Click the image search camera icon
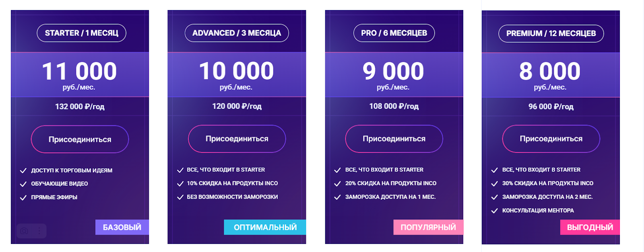The image size is (644, 252). coord(24,231)
